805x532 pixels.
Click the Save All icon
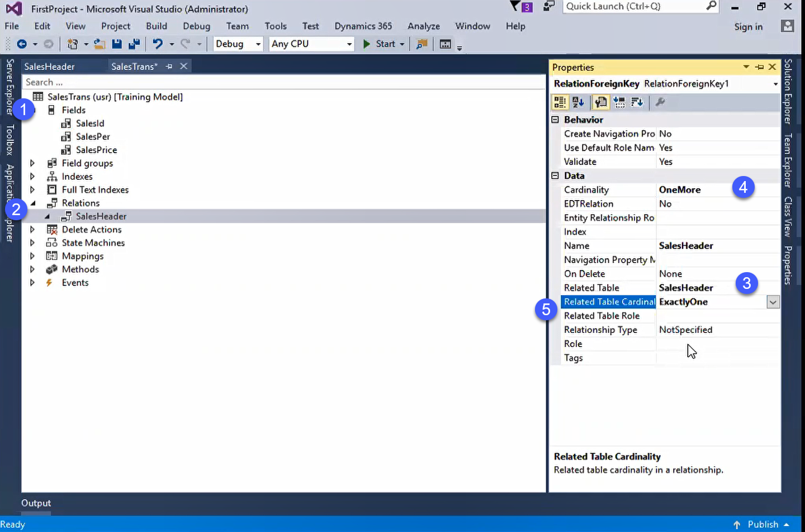(x=134, y=44)
